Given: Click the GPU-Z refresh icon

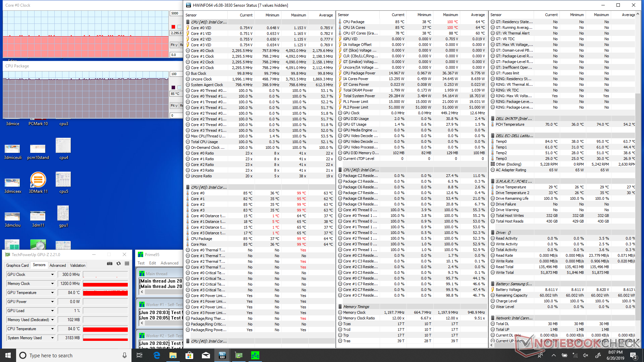Looking at the screenshot, I should 118,264.
